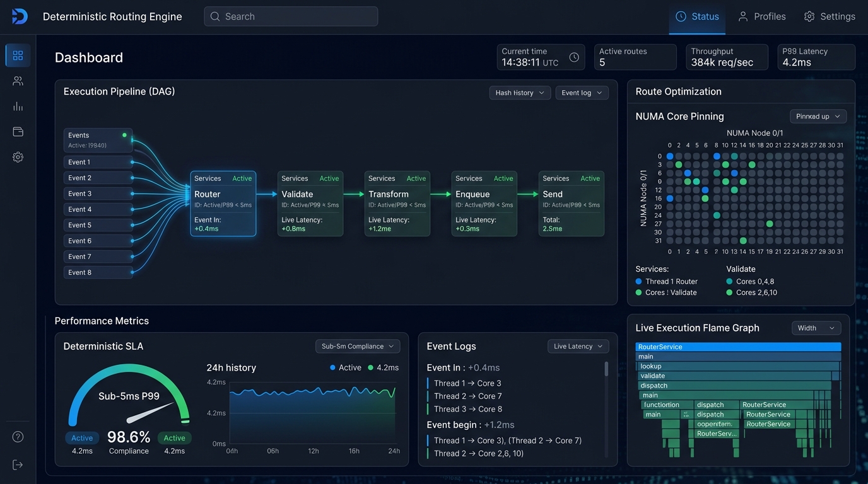Click the Active routes stat card
The width and height of the screenshot is (868, 484).
point(635,57)
